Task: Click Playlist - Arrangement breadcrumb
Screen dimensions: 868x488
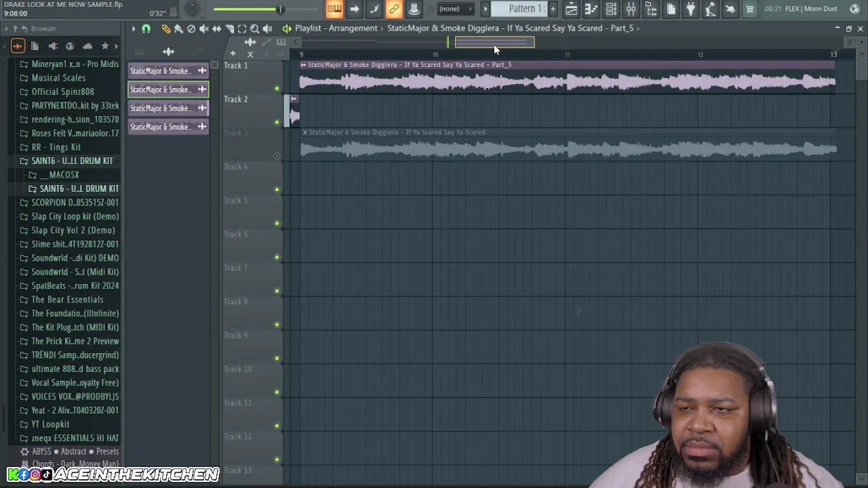Action: click(336, 28)
